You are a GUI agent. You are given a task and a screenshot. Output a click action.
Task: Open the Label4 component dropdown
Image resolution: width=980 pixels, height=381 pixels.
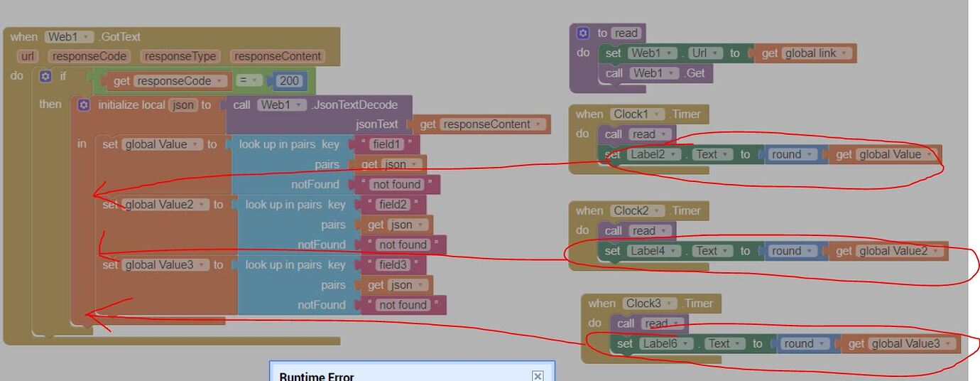(655, 251)
